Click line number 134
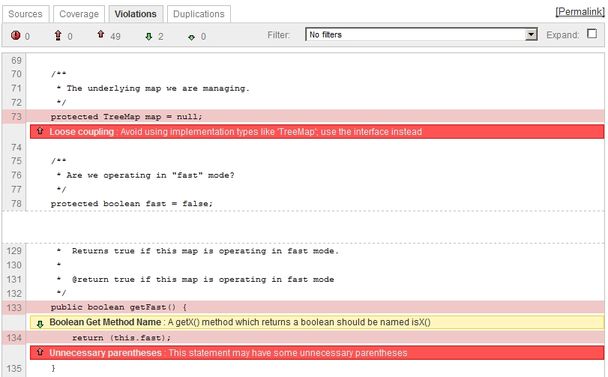 tap(14, 337)
